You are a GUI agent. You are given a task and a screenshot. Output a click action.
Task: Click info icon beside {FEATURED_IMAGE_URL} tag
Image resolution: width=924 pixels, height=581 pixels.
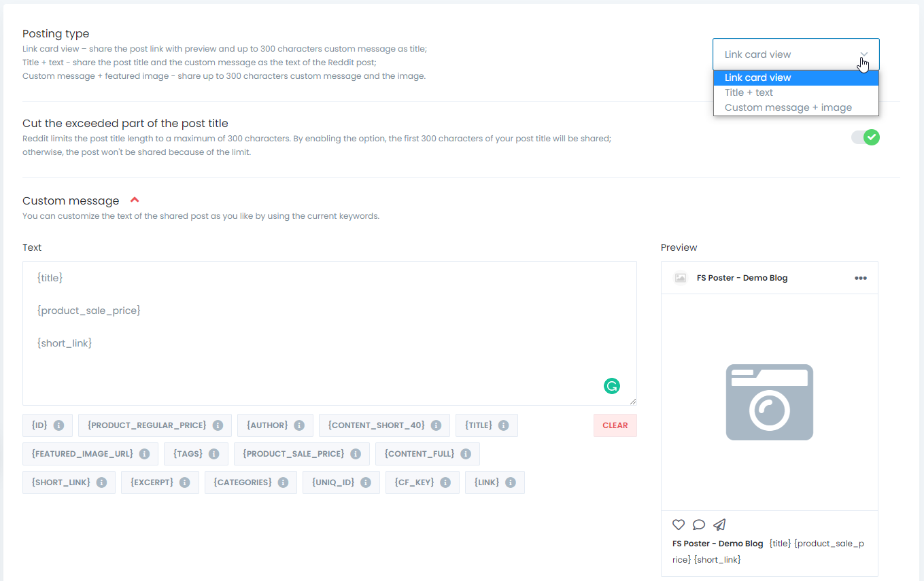point(144,454)
